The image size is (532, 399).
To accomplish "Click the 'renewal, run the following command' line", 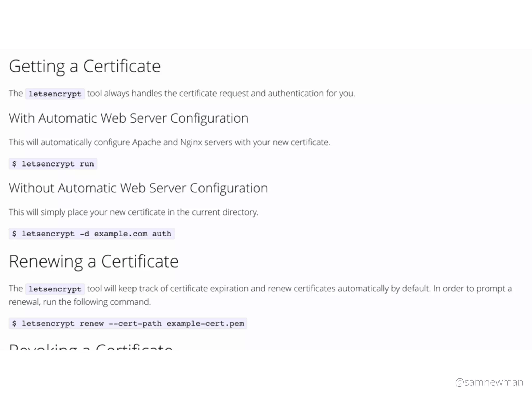I will click(79, 302).
